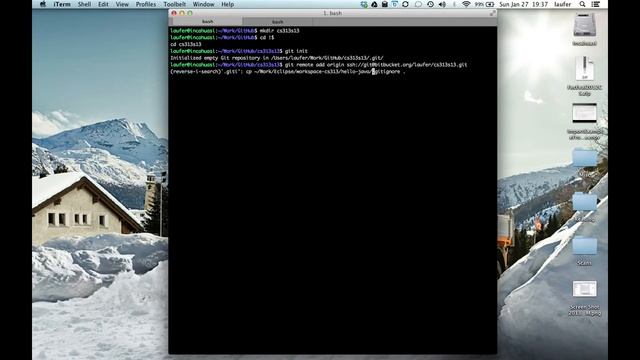Open the iTerm application menu
640x360 pixels.
(x=62, y=4)
